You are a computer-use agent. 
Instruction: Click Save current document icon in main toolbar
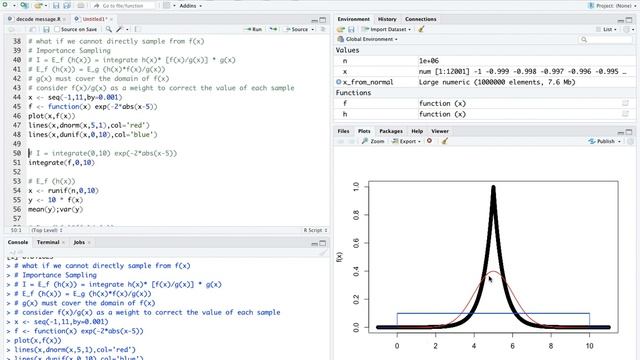pyautogui.click(x=56, y=6)
